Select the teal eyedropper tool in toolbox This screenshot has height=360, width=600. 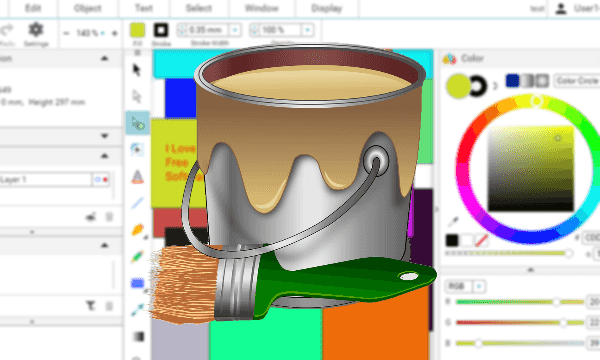click(x=137, y=310)
